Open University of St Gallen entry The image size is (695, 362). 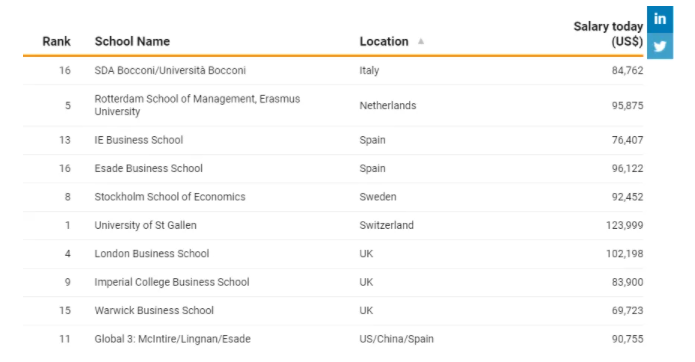[145, 225]
